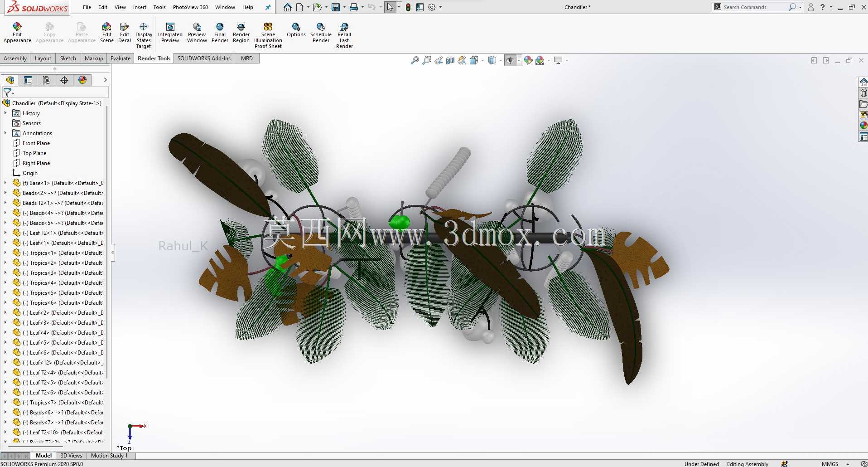This screenshot has width=868, height=467.
Task: Create a new document with New icon
Action: click(299, 7)
